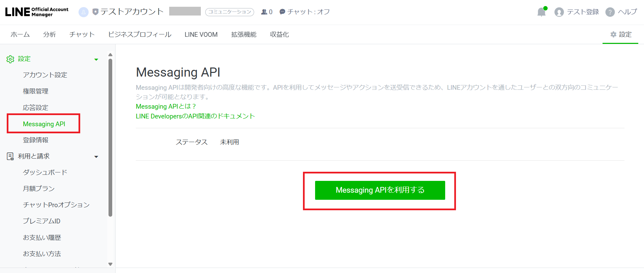644x273 pixels.
Task: Click the テスト登録 user profile icon
Action: point(559,12)
